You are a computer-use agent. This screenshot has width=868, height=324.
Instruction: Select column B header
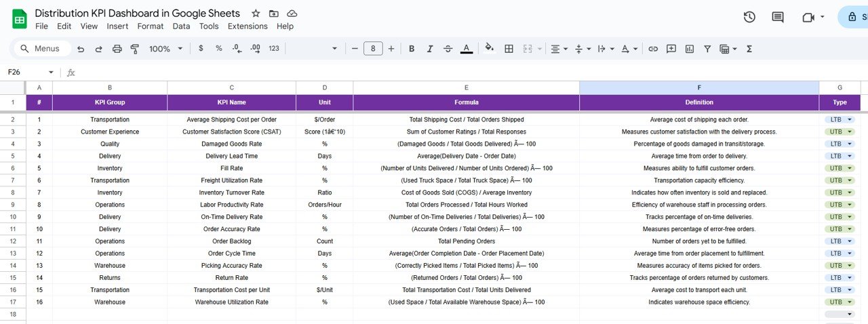[x=110, y=87]
